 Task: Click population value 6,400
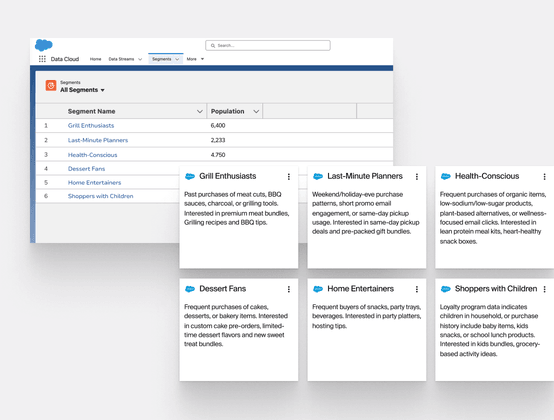(x=218, y=125)
